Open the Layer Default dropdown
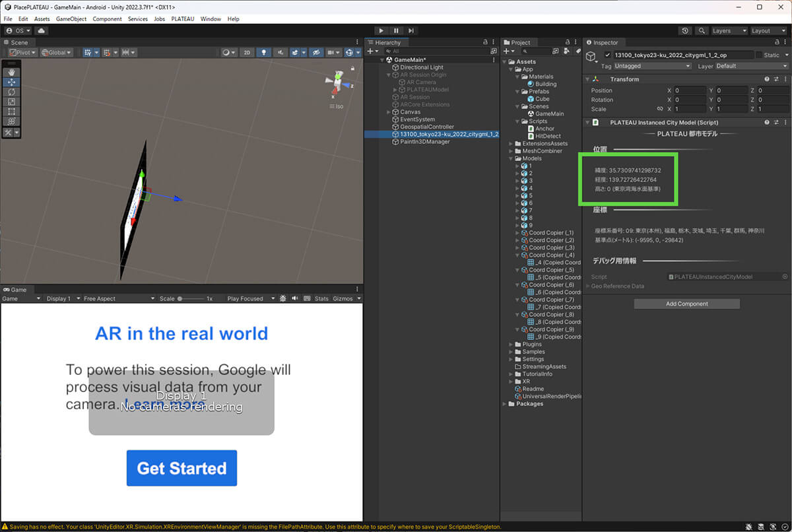Screen dimensions: 792x532 752,66
